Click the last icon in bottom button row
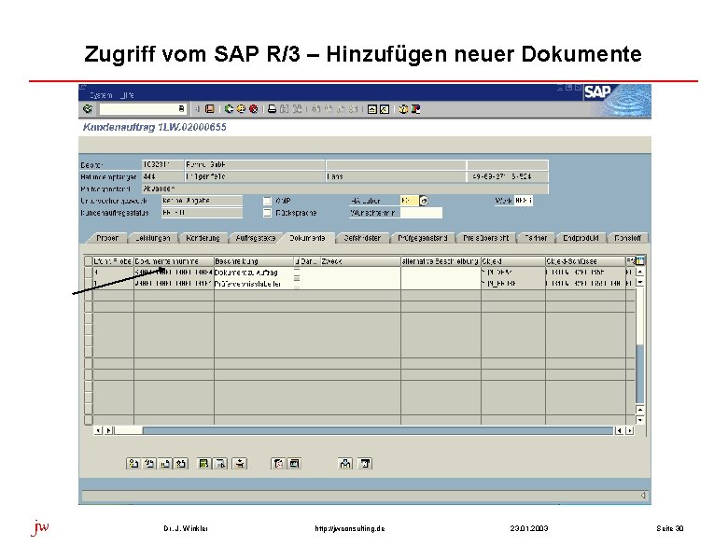Image resolution: width=728 pixels, height=560 pixels. (x=365, y=464)
